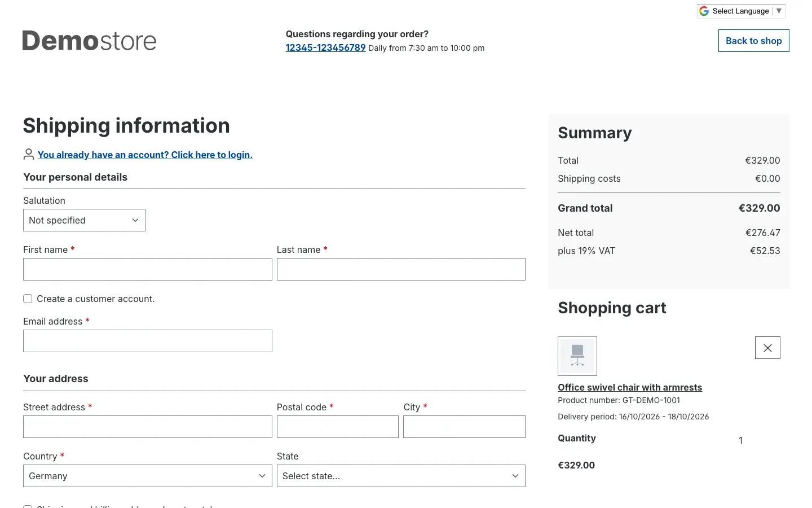Click the Grand total amount €329.00

coord(759,208)
